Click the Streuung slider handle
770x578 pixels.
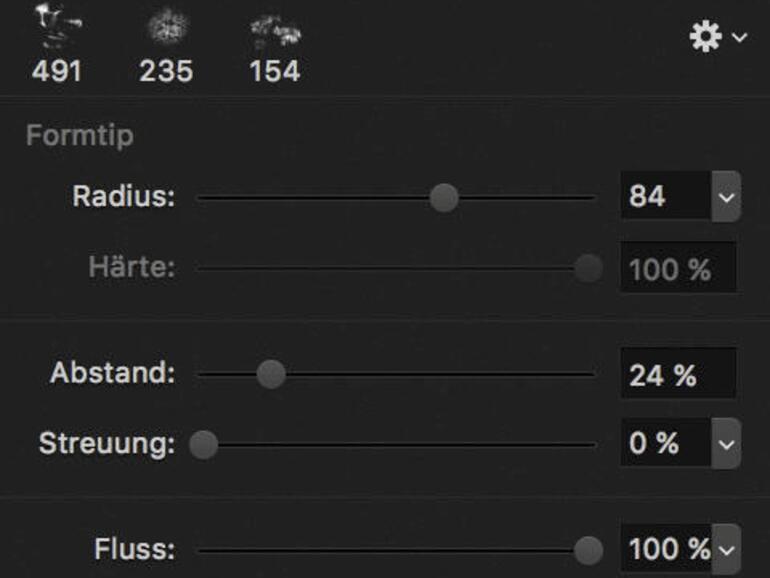click(204, 444)
